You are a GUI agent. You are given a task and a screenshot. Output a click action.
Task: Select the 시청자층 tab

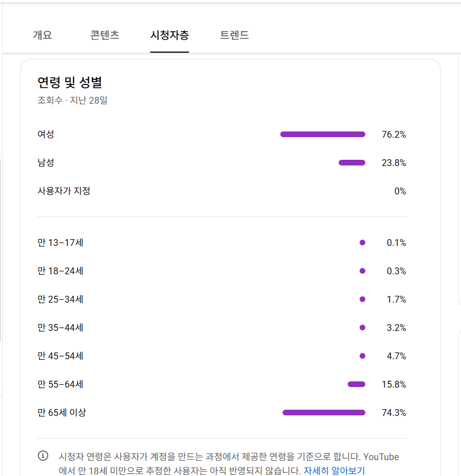[x=169, y=35]
